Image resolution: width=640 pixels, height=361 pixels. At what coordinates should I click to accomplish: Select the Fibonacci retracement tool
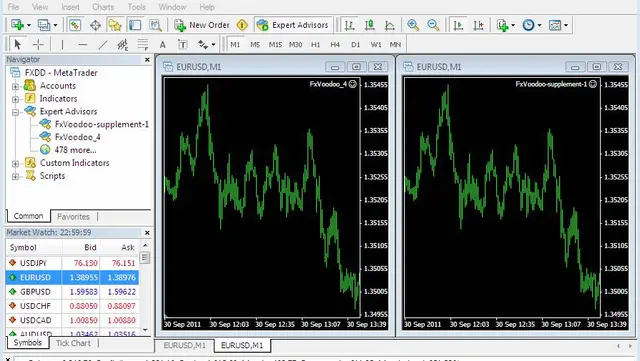tap(142, 44)
